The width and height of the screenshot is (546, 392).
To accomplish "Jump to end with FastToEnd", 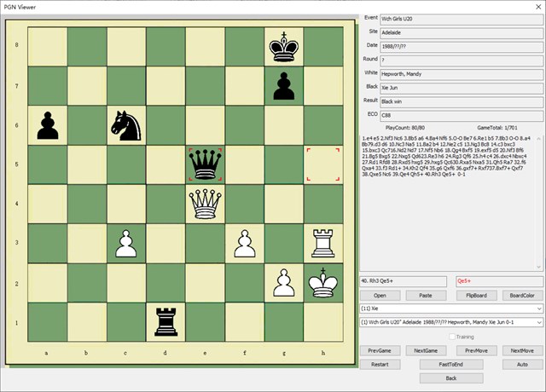I will (451, 365).
